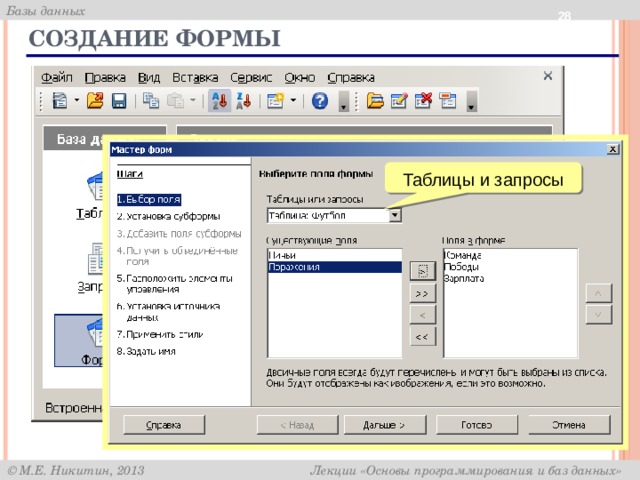Screen dimensions: 640x480
Task: Click the >> add all fields button
Action: [x=422, y=293]
